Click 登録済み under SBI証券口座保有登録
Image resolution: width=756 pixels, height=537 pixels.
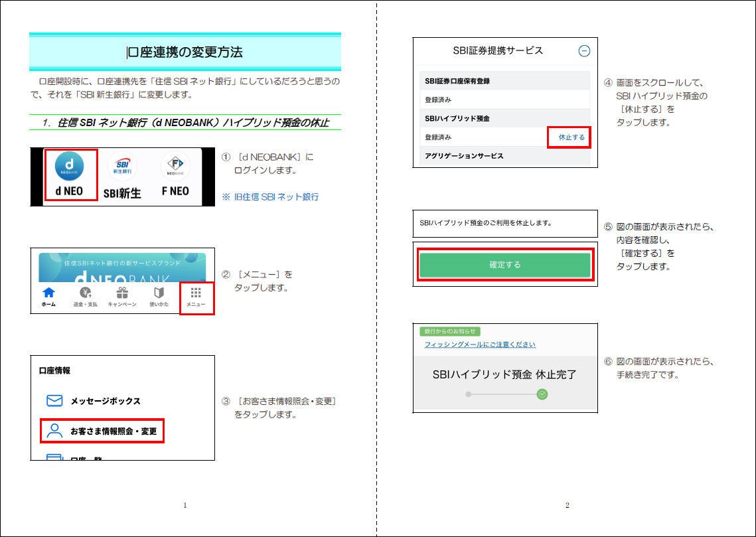[x=438, y=100]
